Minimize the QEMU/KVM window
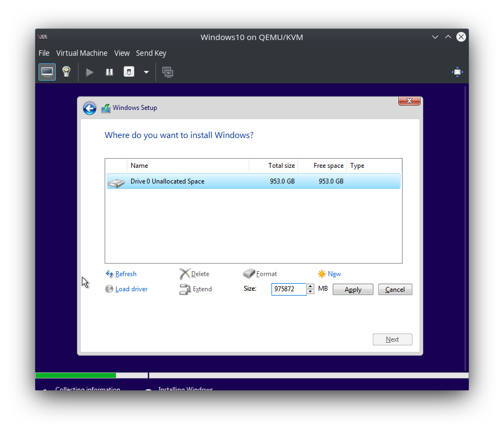 click(x=435, y=37)
